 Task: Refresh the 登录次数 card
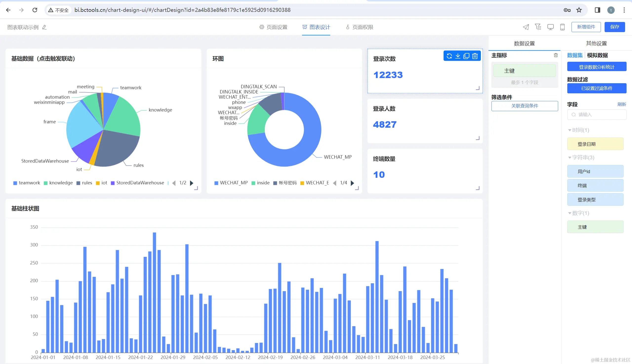click(449, 56)
